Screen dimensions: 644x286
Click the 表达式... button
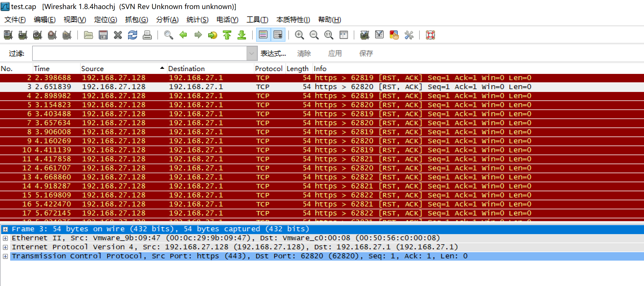272,53
